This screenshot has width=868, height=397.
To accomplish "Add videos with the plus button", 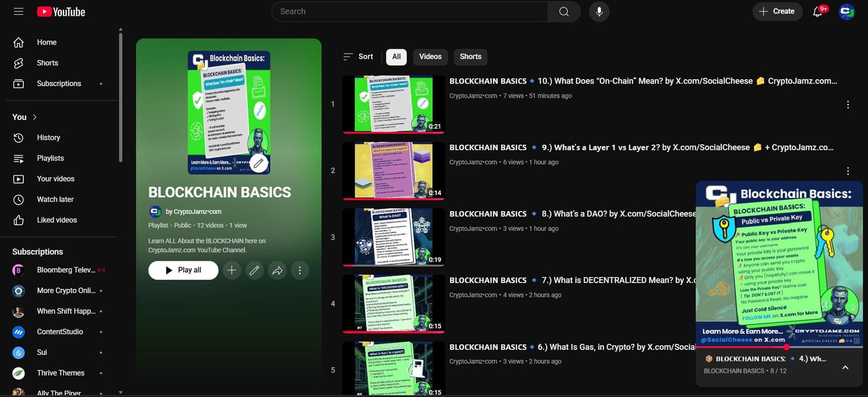I will tap(232, 270).
